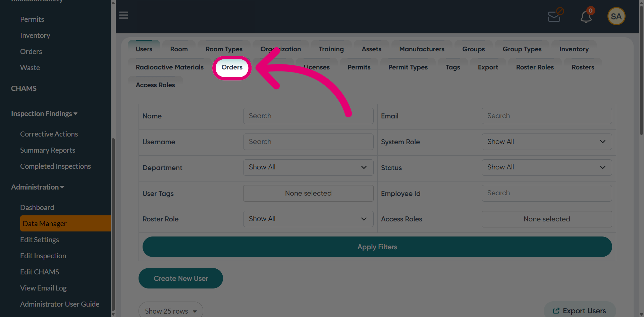Open Dashboard under Administration
Viewport: 644px width, 317px height.
pyautogui.click(x=37, y=208)
